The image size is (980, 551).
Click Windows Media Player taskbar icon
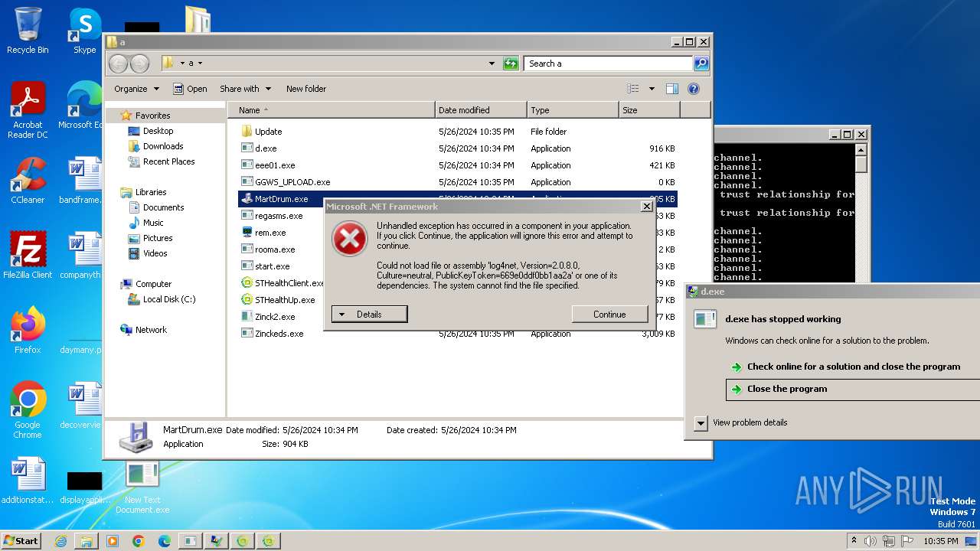[x=112, y=541]
